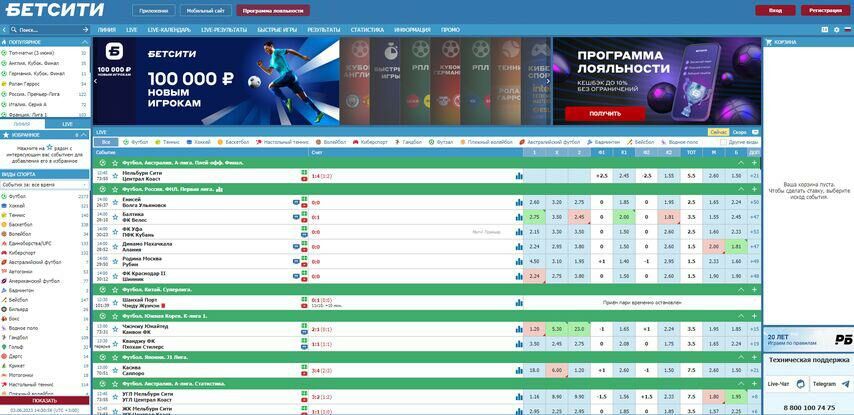Click the Поиск search field

coord(45,30)
